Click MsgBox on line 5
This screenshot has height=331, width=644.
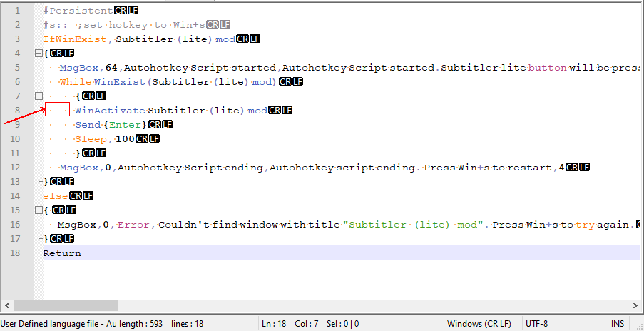click(79, 68)
